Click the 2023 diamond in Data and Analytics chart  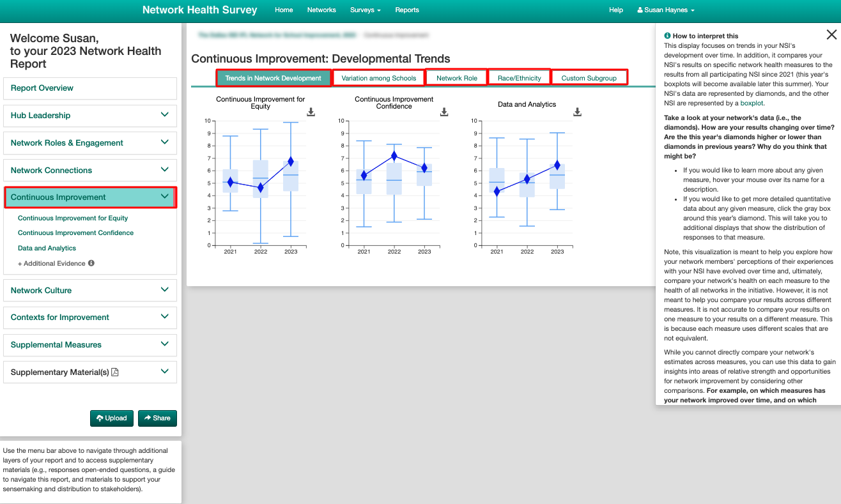[557, 165]
